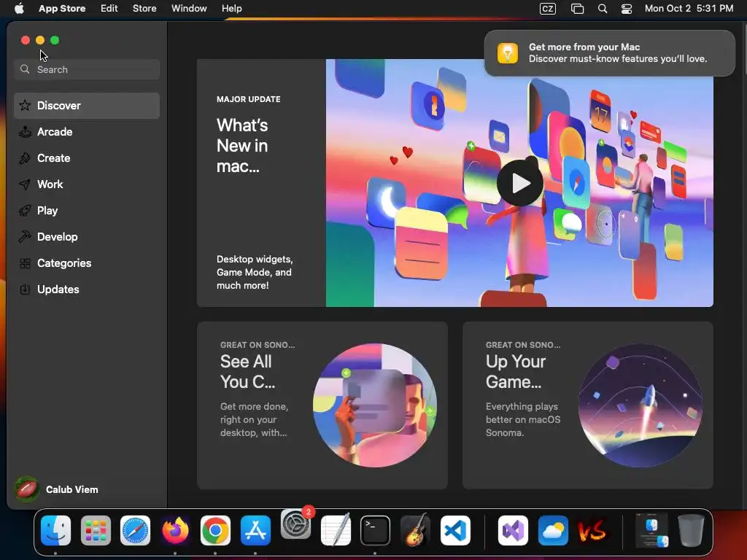747x560 pixels.
Task: Click the Updates download icon
Action: tap(25, 289)
